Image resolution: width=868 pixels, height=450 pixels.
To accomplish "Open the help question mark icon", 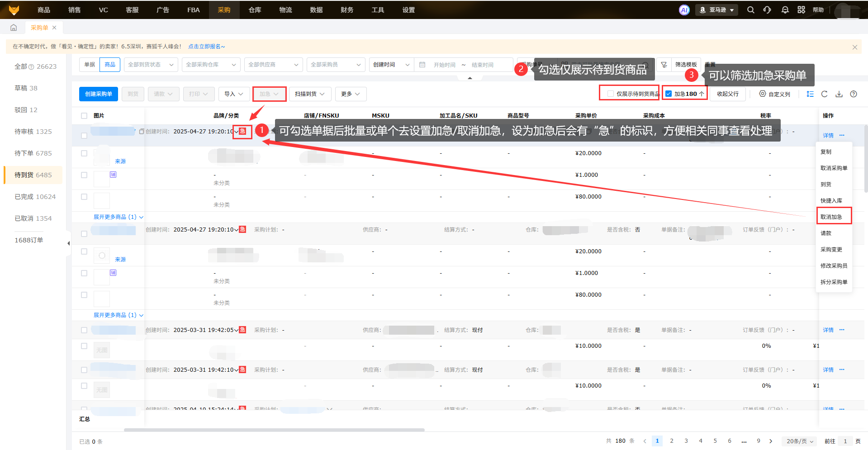I will point(854,94).
